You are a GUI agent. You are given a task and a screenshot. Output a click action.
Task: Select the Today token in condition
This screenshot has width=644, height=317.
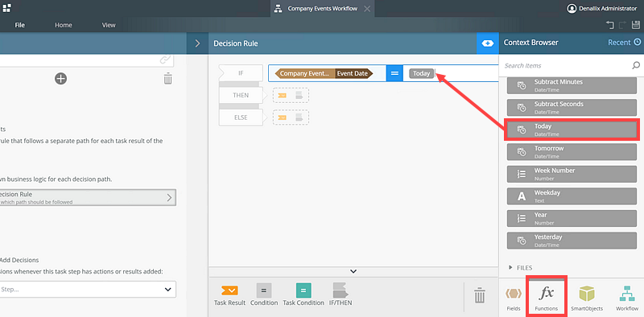coord(421,73)
